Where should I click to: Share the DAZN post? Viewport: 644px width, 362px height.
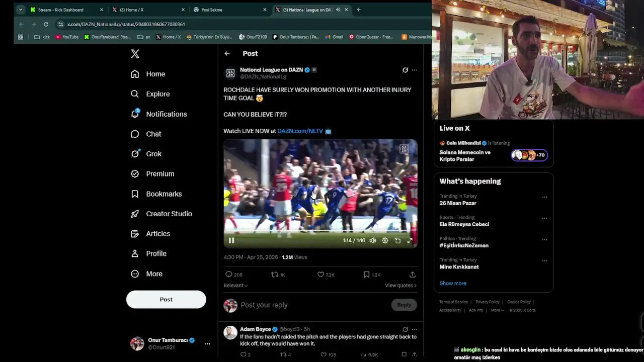413,275
